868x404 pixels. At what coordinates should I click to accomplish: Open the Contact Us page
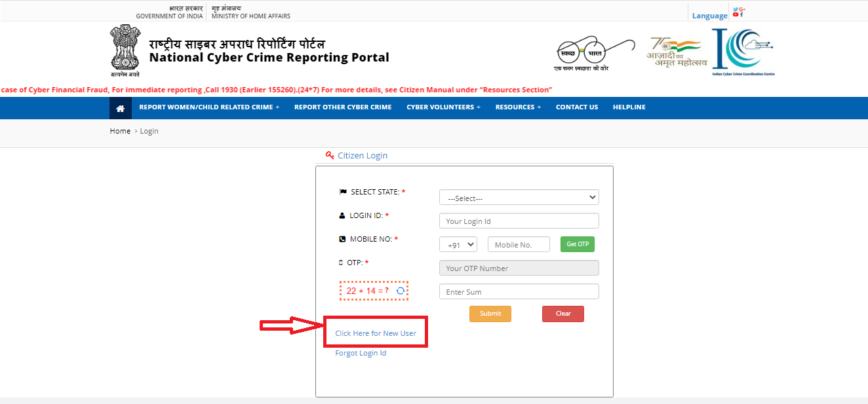577,107
